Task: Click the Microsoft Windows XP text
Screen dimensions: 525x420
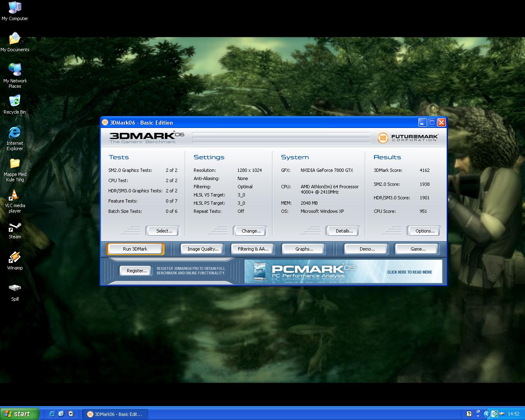Action: click(322, 211)
